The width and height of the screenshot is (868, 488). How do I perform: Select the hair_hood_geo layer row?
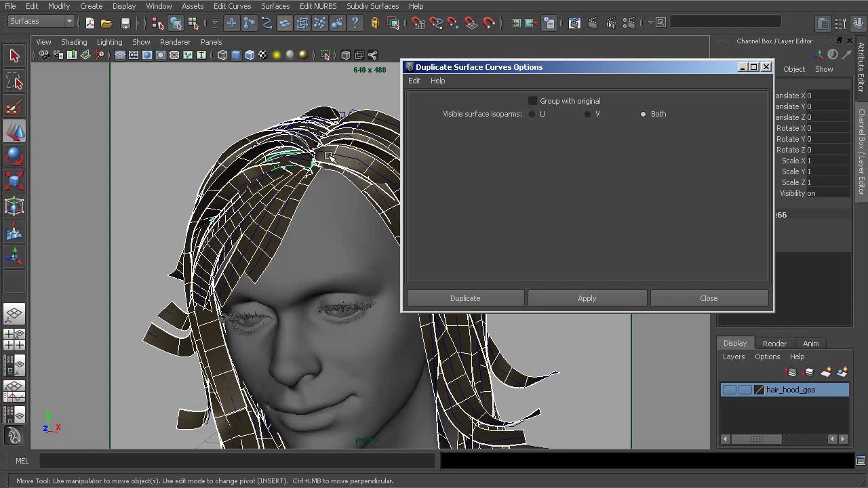(x=785, y=390)
